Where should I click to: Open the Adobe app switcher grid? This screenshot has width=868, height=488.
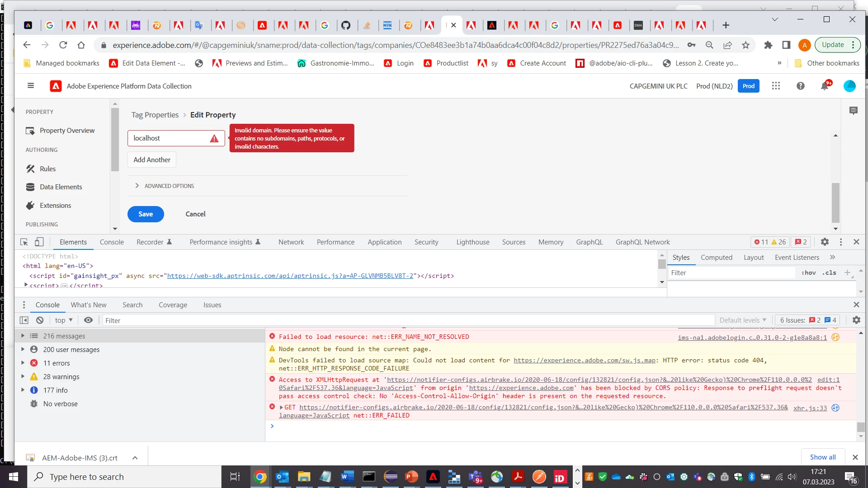tap(776, 86)
